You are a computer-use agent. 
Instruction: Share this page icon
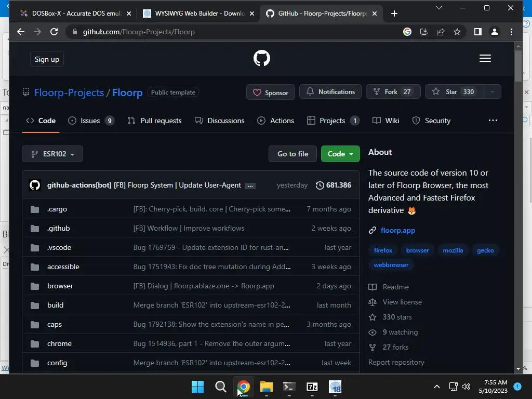(441, 32)
